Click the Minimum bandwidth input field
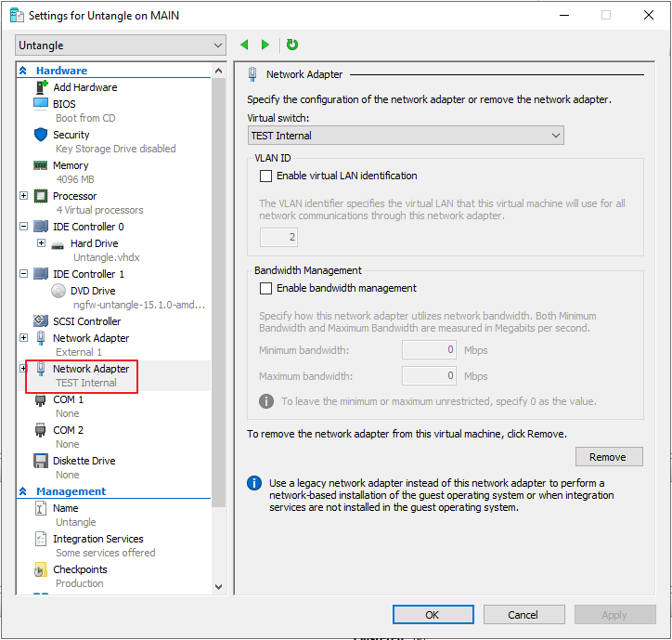672x640 pixels. [x=429, y=350]
